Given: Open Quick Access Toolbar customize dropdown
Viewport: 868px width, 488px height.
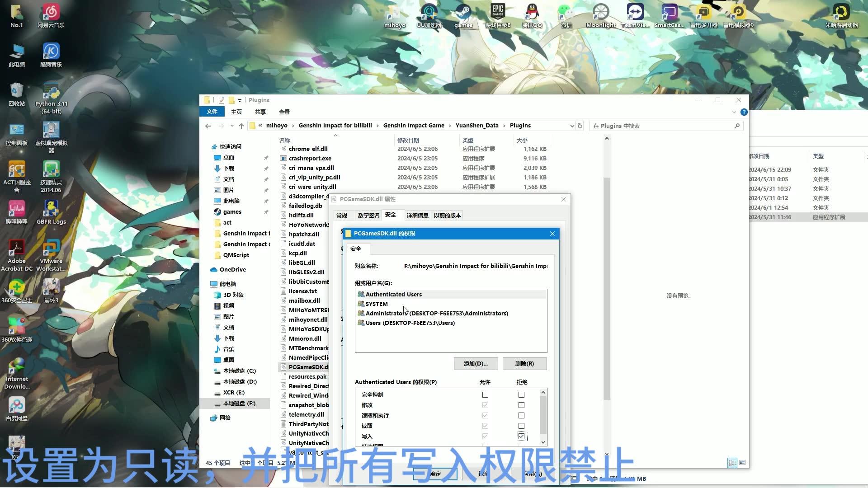Looking at the screenshot, I should 240,100.
